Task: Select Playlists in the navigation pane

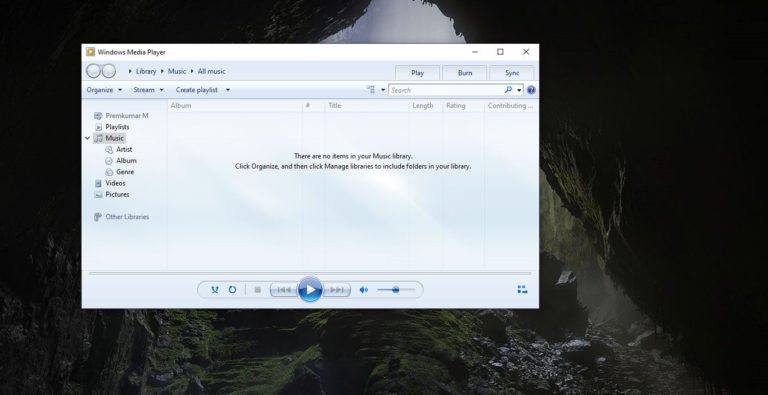Action: pos(118,127)
